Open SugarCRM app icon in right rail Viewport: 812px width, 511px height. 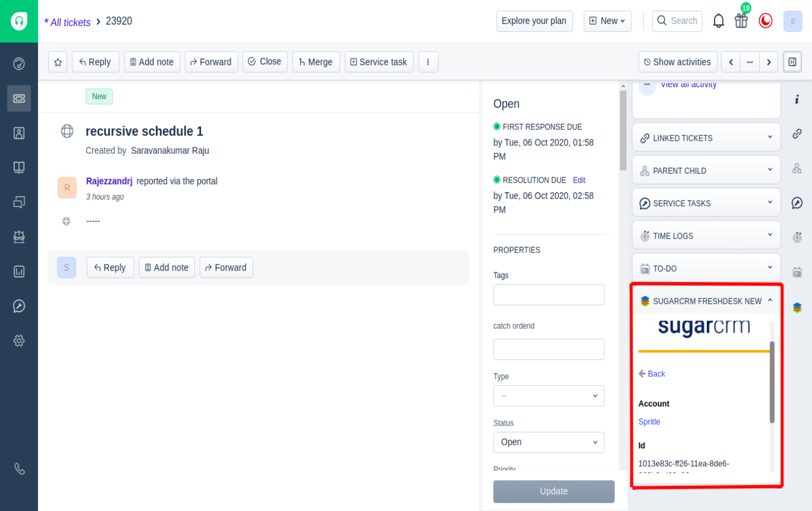(797, 307)
